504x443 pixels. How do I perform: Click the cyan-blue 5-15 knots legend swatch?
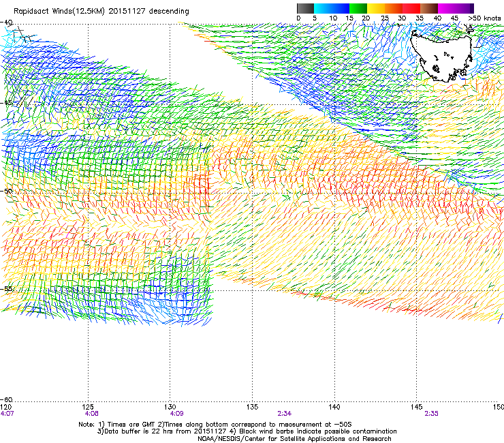coord(332,8)
